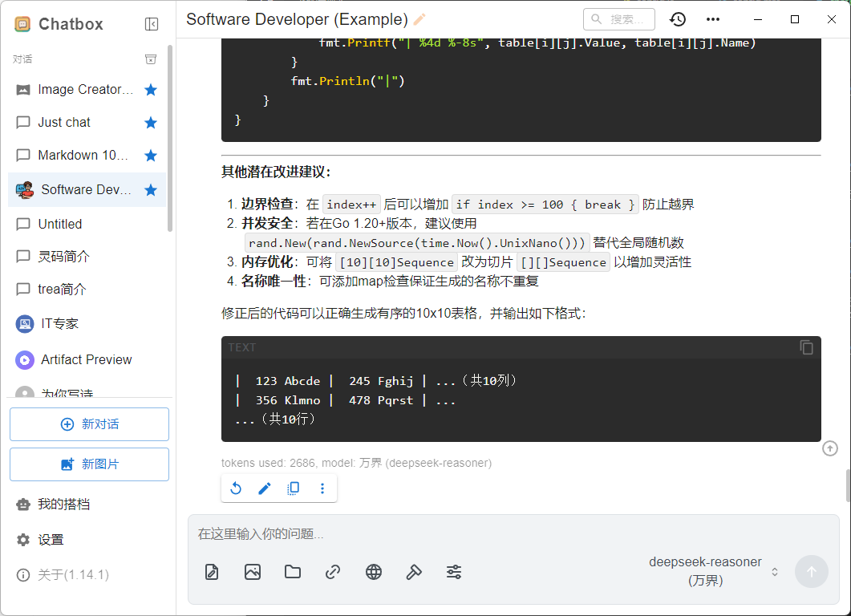Collapse the Chatbox sidebar panel
The width and height of the screenshot is (851, 616).
(x=152, y=24)
